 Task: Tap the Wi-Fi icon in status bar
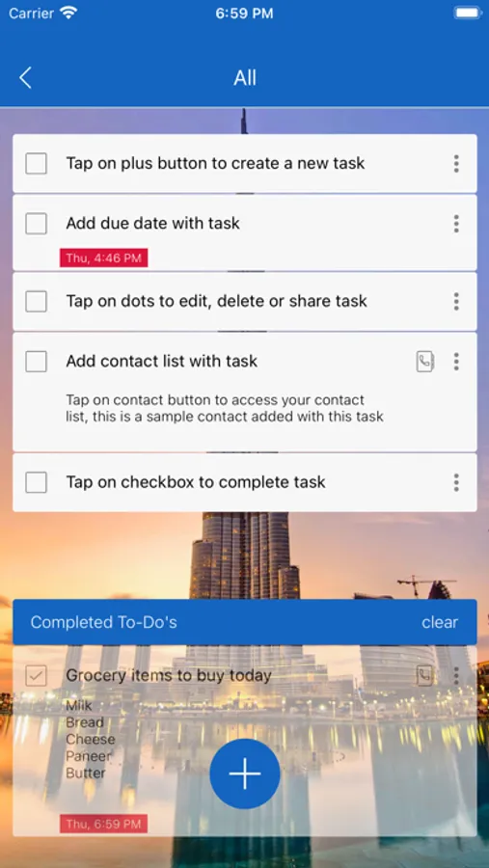tap(69, 14)
